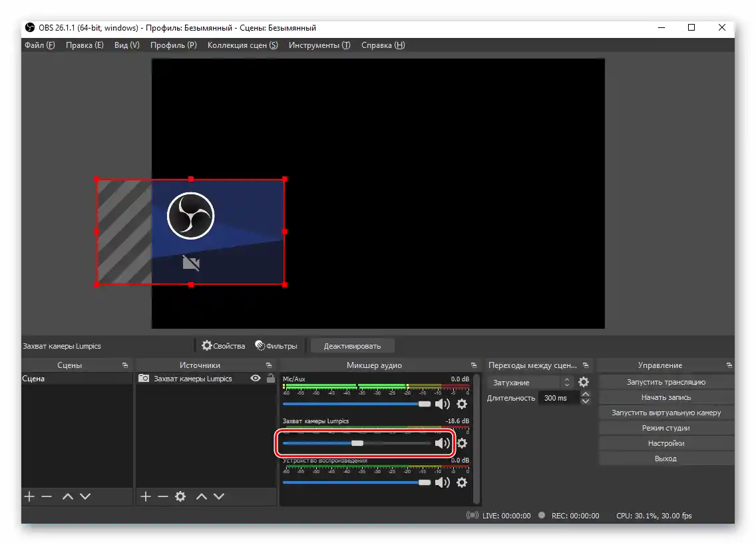
Task: Maximize the OBS window
Action: [691, 27]
